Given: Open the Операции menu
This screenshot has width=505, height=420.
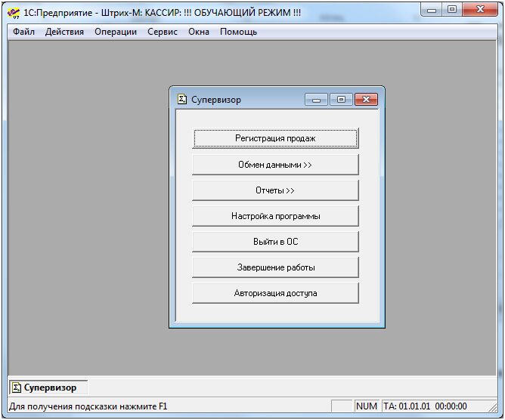Looking at the screenshot, I should (x=116, y=32).
